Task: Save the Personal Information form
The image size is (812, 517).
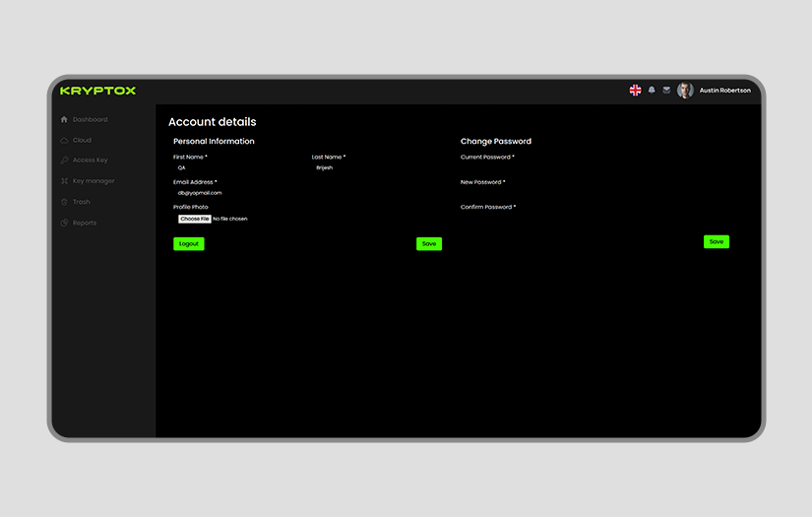Action: pos(429,244)
